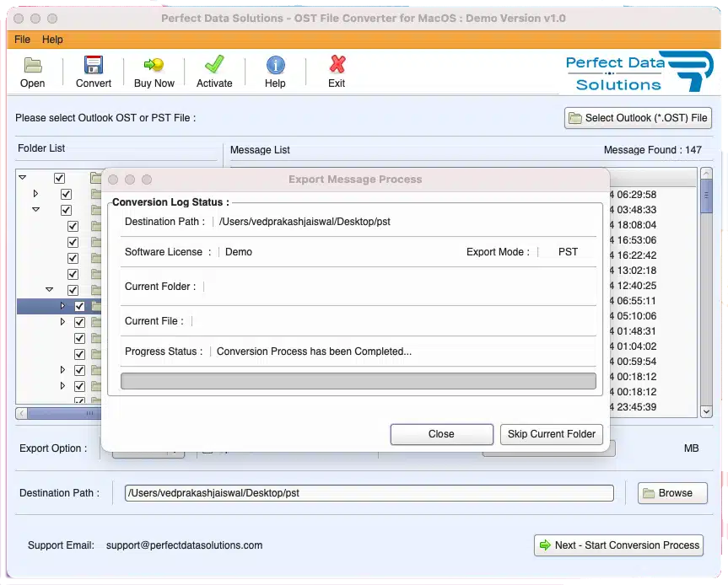Open Help from the blue info icon
The image size is (728, 585).
(275, 65)
